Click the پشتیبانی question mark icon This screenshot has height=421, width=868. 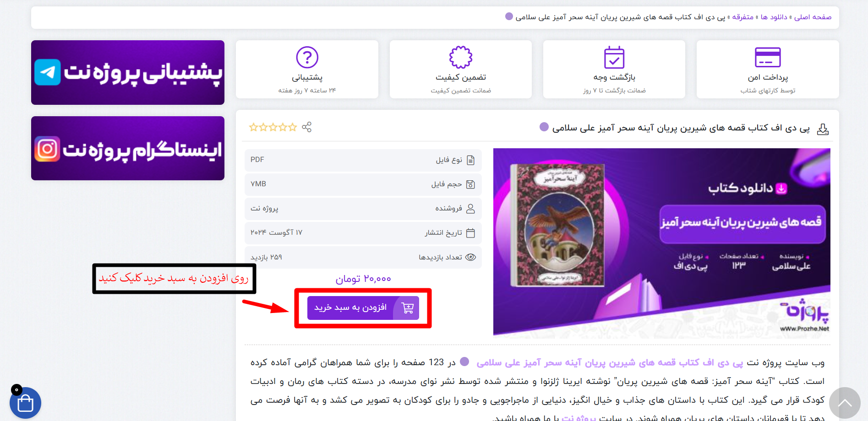pyautogui.click(x=307, y=58)
